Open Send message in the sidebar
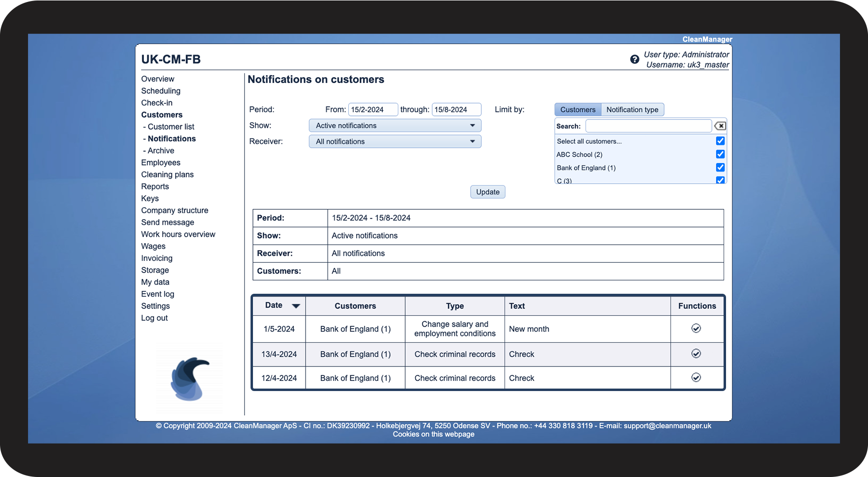868x477 pixels. [168, 223]
